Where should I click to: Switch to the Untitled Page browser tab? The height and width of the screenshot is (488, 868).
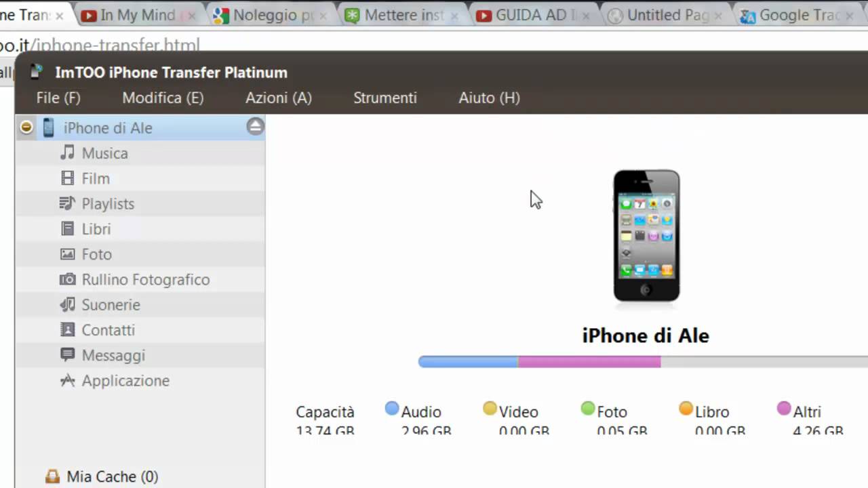coord(664,15)
